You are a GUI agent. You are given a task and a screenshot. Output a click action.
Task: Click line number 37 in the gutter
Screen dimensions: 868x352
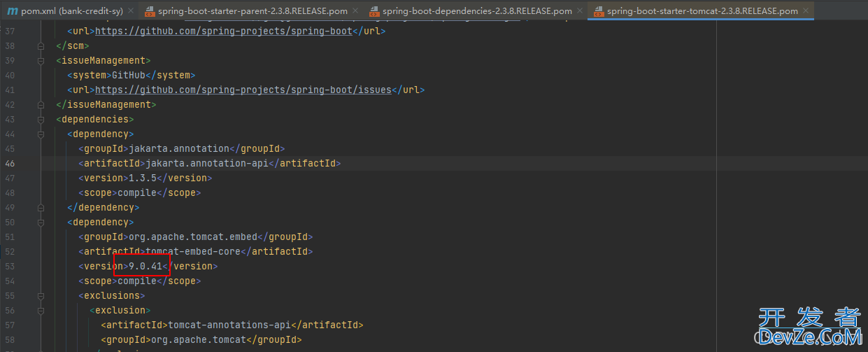(9, 31)
